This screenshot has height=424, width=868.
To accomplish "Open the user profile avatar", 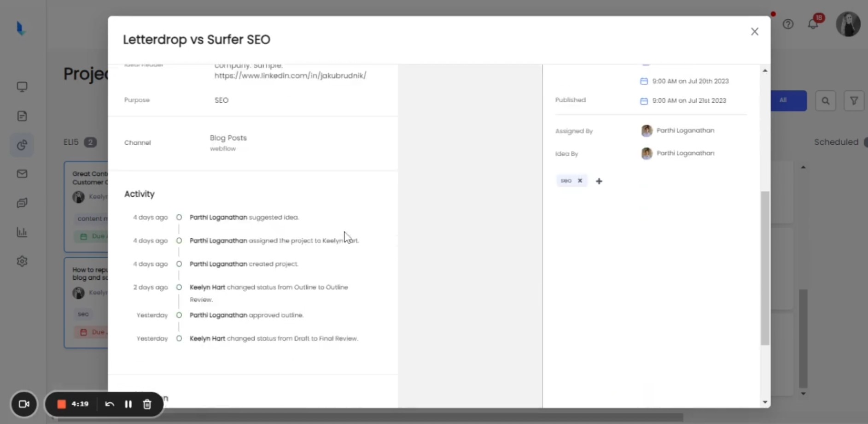I will click(848, 24).
